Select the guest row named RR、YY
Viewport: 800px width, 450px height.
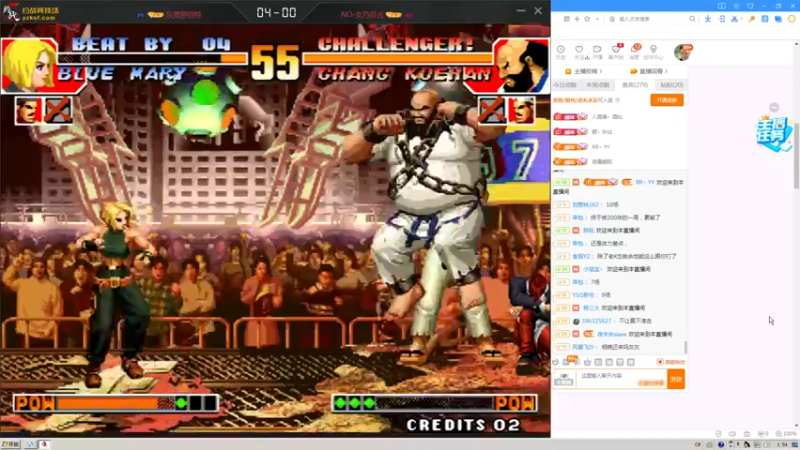(x=619, y=146)
